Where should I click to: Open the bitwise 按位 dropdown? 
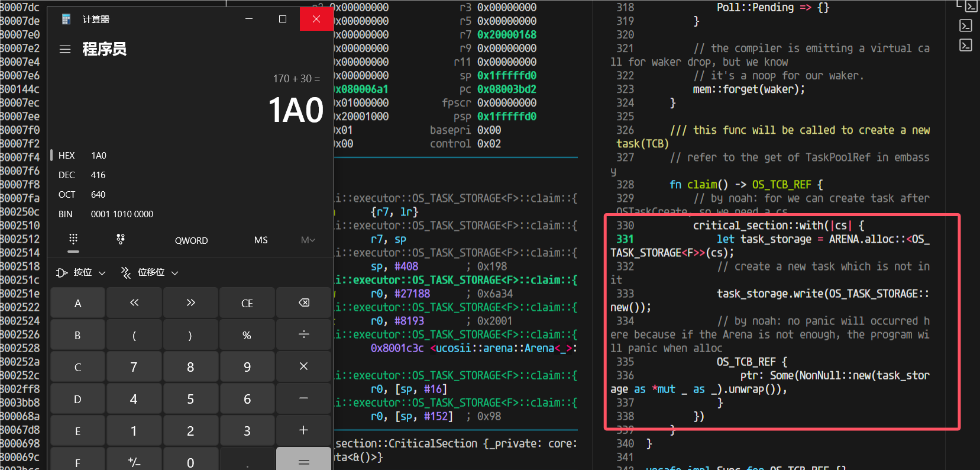pos(81,272)
